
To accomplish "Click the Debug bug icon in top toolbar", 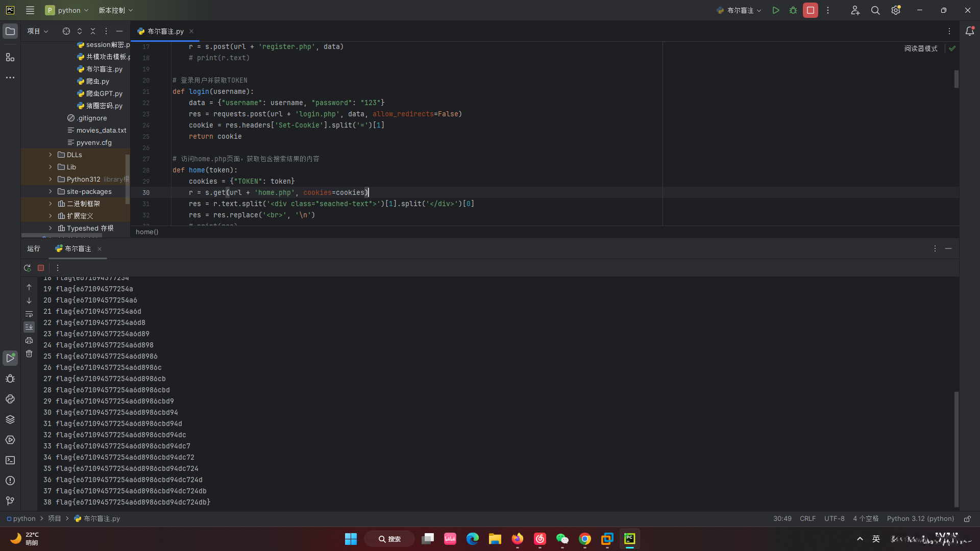I will (x=793, y=10).
